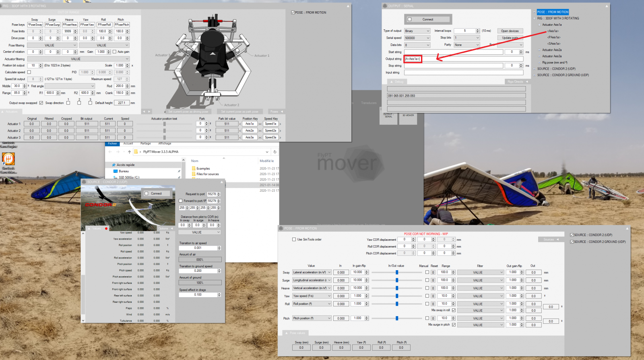644x360 pixels.
Task: Refresh the FlyPT Mover folder view
Action: click(275, 152)
